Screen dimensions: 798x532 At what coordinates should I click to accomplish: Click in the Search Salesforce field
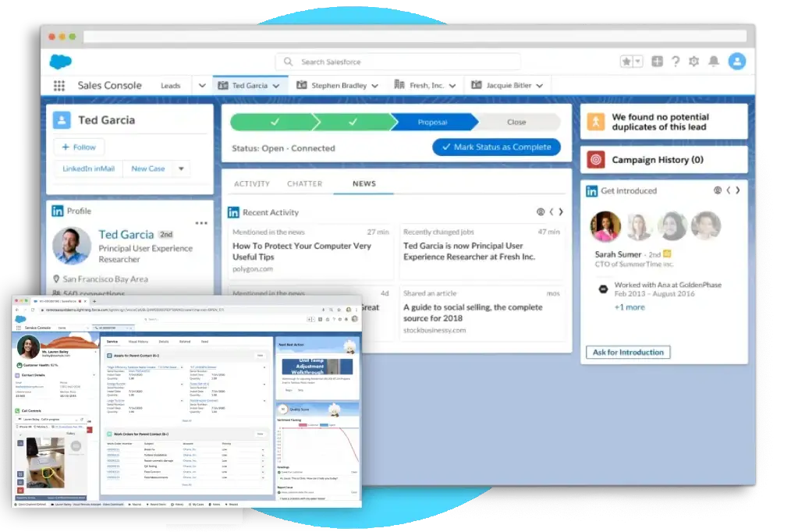point(398,62)
